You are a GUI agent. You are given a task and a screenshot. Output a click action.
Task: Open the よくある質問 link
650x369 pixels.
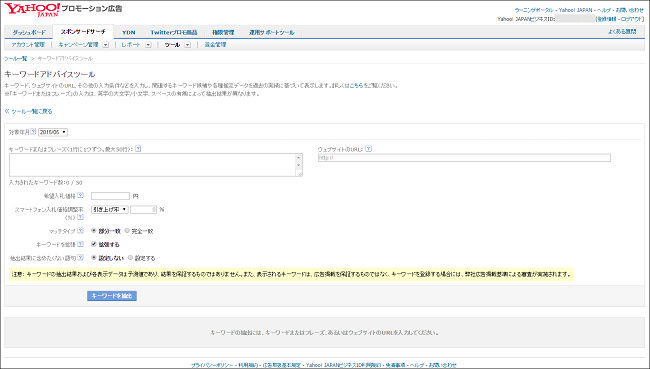point(622,32)
